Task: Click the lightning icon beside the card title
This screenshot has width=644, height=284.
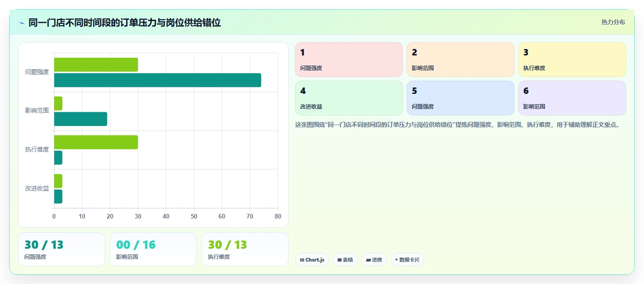Action: point(21,22)
